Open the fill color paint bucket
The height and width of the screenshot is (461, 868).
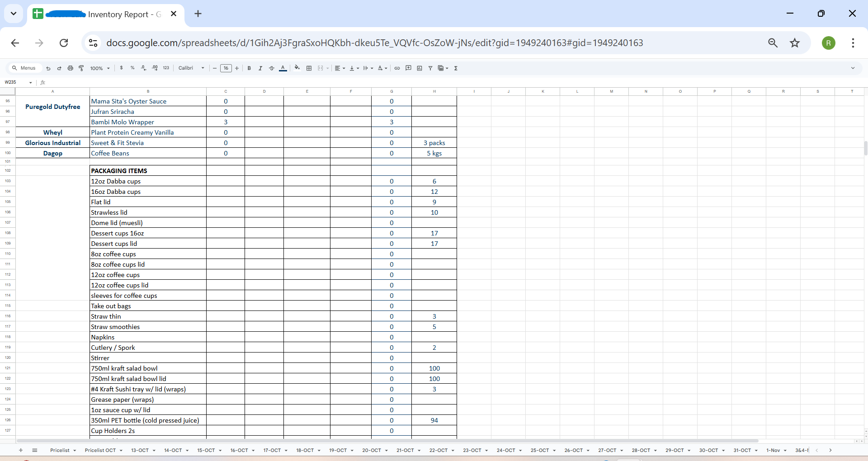coord(297,68)
